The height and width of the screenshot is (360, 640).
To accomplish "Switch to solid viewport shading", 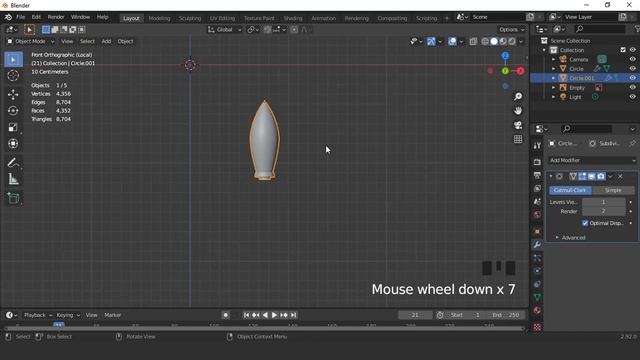I will click(x=494, y=41).
